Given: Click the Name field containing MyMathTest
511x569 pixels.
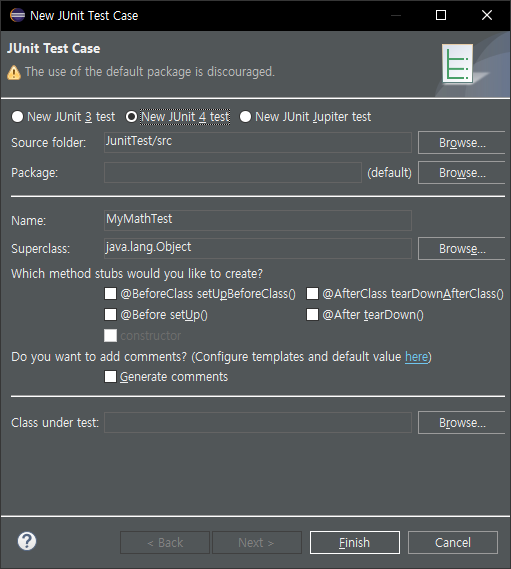Looking at the screenshot, I should point(258,220).
